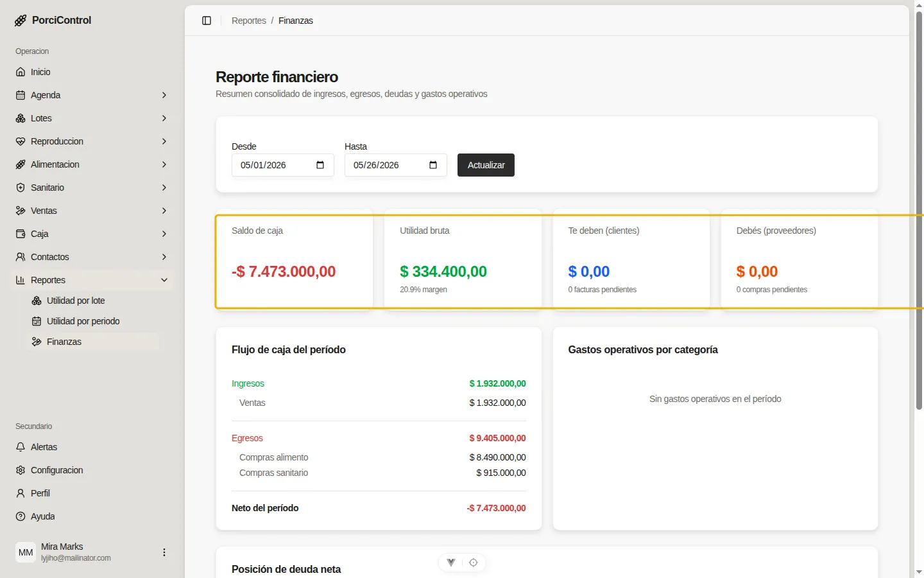Click the MM user avatar

point(26,552)
